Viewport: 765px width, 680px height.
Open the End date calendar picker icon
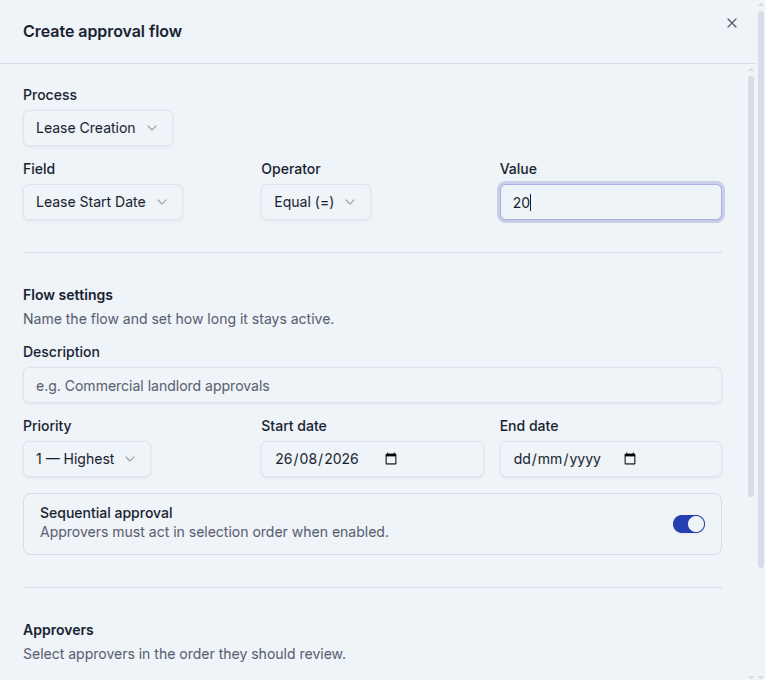630,459
